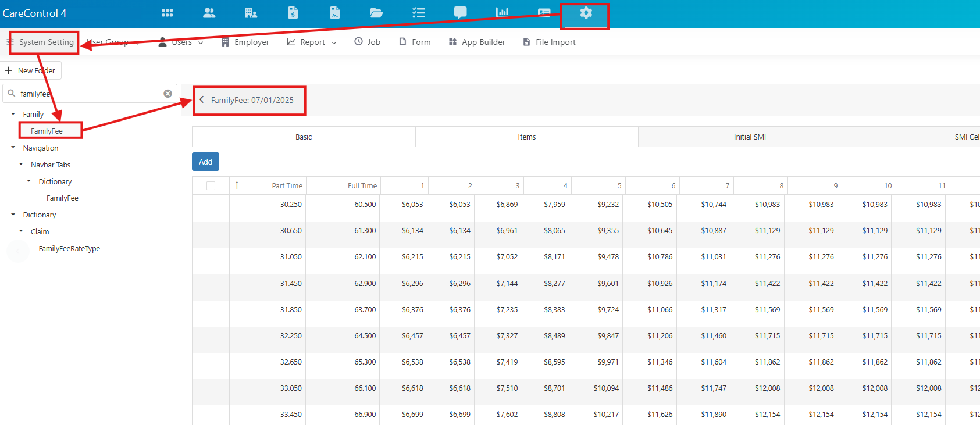Switch to the Initial SMI tab

pos(750,137)
